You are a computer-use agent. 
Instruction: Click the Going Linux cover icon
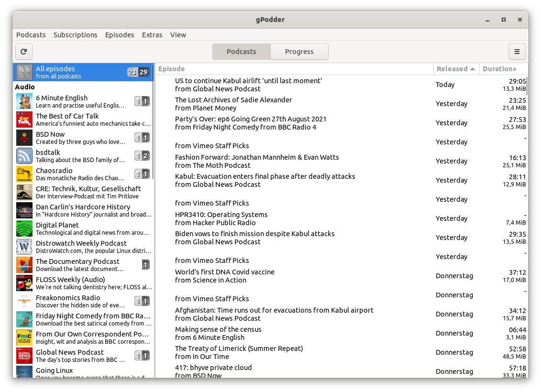[24, 372]
